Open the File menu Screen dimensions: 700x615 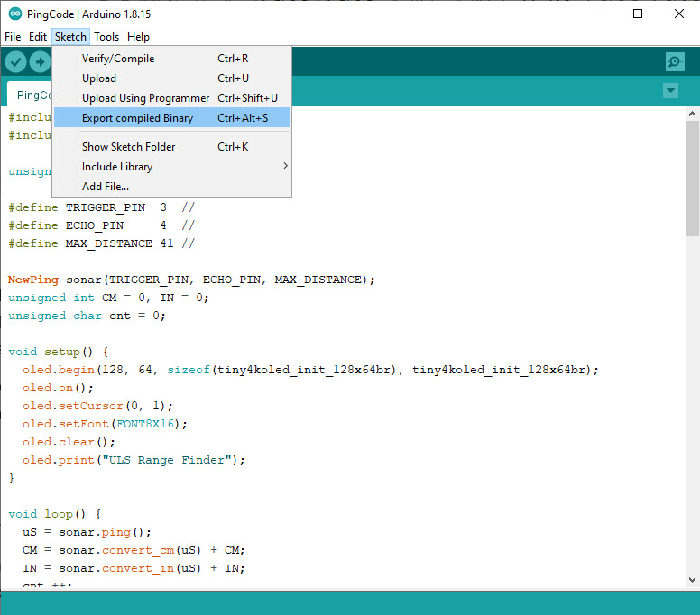(13, 37)
